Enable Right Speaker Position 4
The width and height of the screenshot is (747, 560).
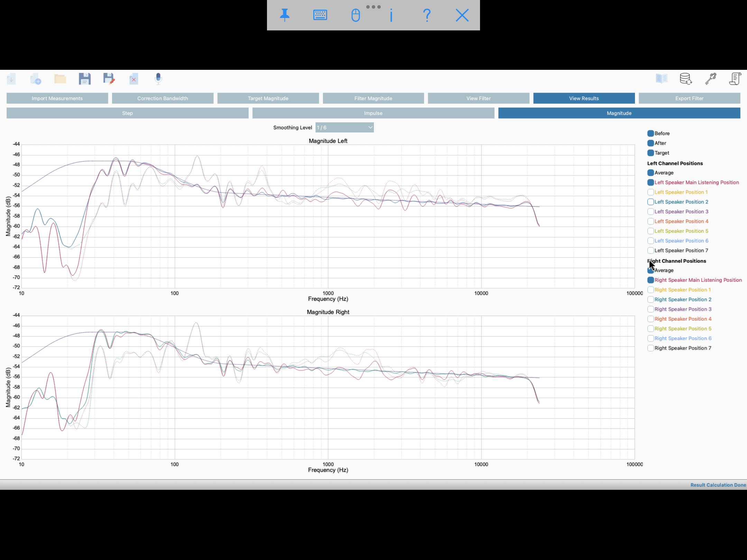[x=651, y=319]
